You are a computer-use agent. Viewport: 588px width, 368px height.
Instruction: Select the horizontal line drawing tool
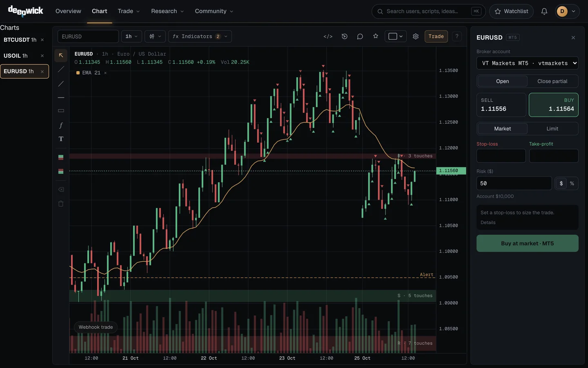pyautogui.click(x=61, y=98)
